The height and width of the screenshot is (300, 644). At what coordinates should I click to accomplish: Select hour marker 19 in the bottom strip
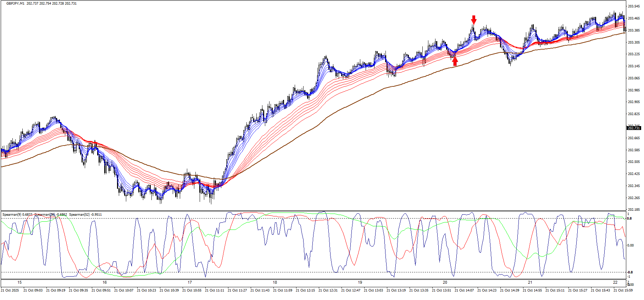pyautogui.click(x=360, y=283)
